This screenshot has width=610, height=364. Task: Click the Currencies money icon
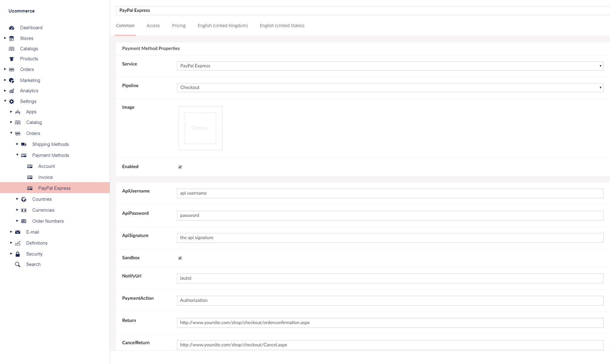click(x=24, y=210)
